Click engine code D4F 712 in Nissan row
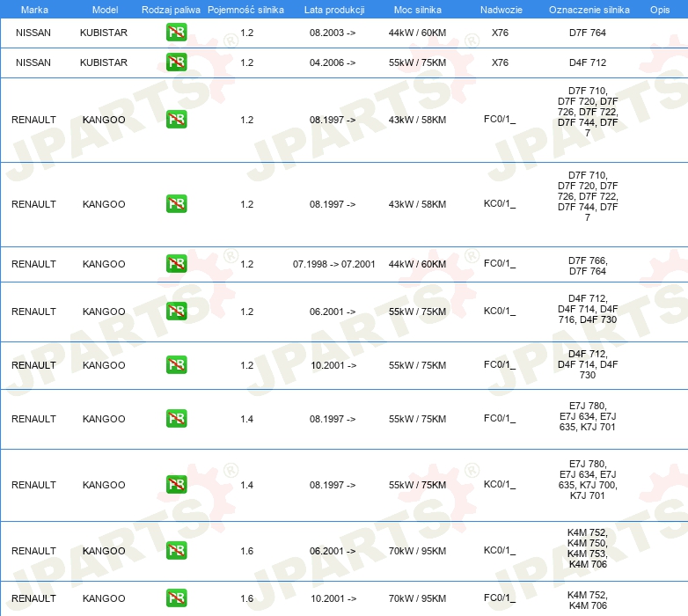The width and height of the screenshot is (688, 616). point(588,62)
